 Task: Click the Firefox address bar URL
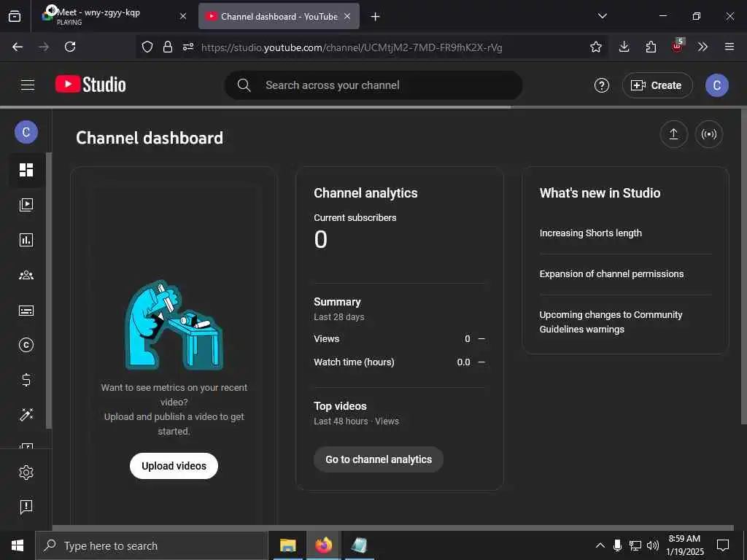click(x=352, y=47)
